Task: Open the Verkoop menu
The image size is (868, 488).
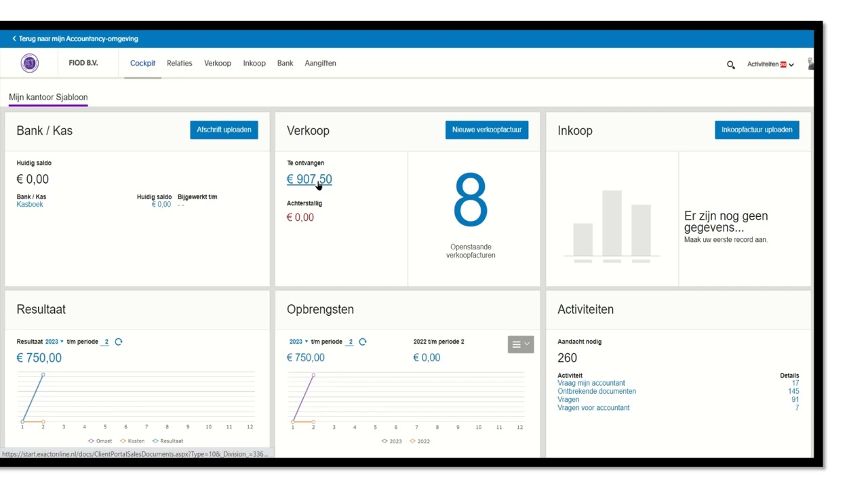Action: 218,63
